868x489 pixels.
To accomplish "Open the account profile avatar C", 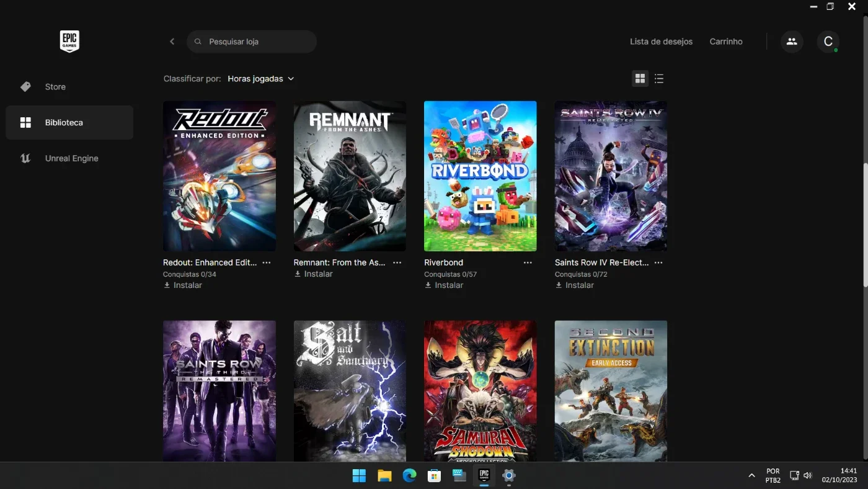I will (x=828, y=42).
